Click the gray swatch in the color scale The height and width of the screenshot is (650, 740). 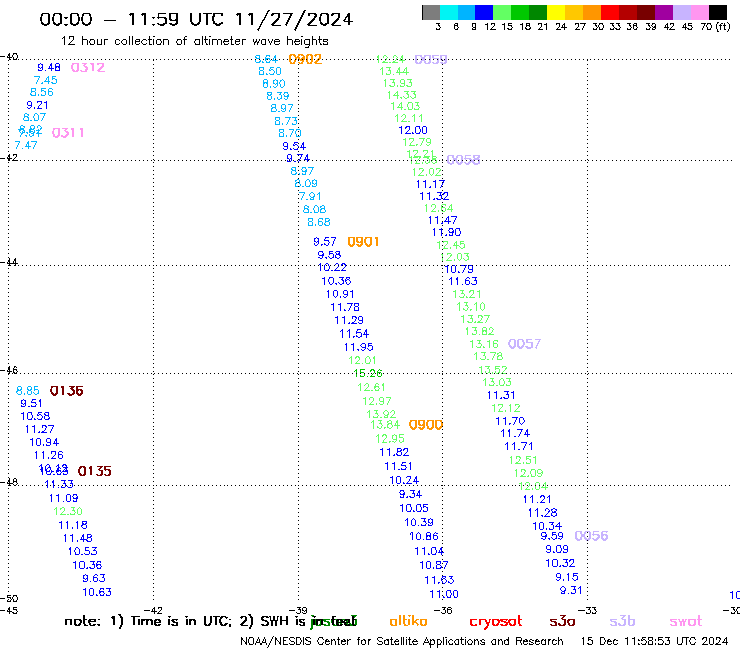point(431,12)
